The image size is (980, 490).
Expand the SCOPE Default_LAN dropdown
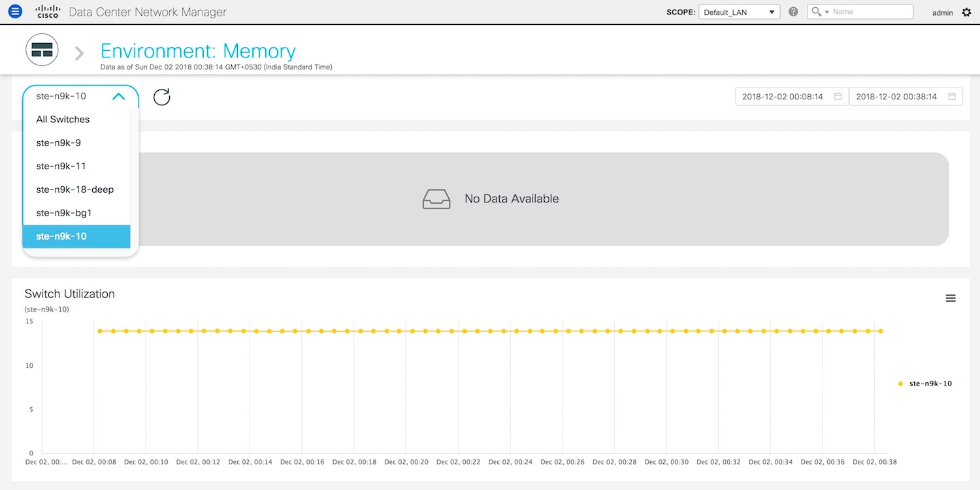coord(739,12)
